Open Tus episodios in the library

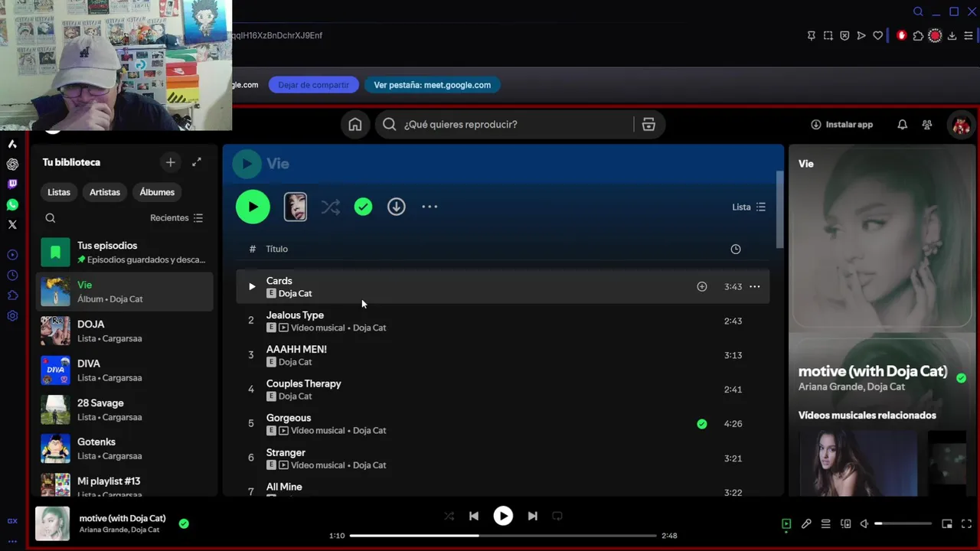125,253
